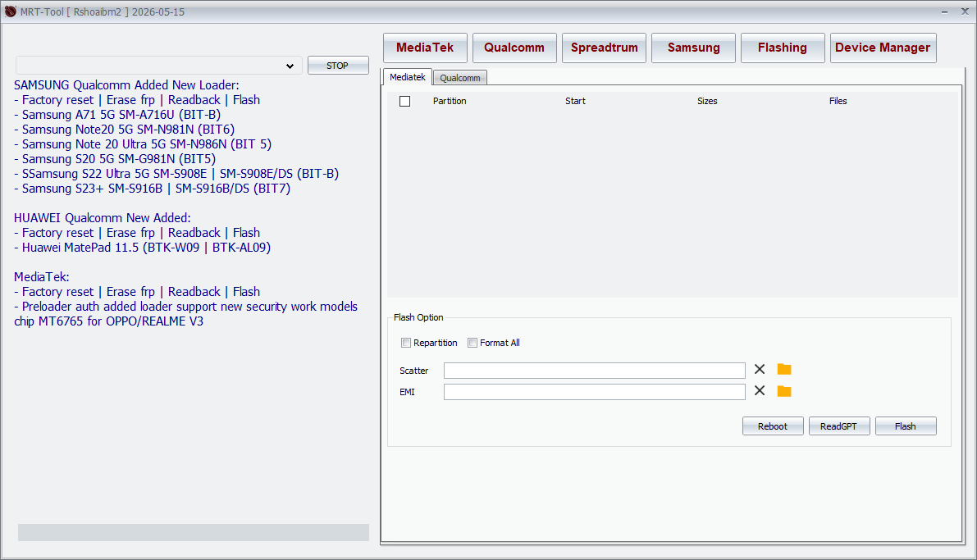Click inside the EMI file path field
Screen dimensions: 977x560
tap(594, 391)
